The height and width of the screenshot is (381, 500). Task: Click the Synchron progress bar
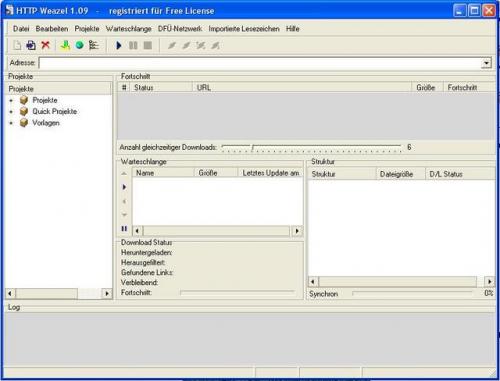point(412,293)
